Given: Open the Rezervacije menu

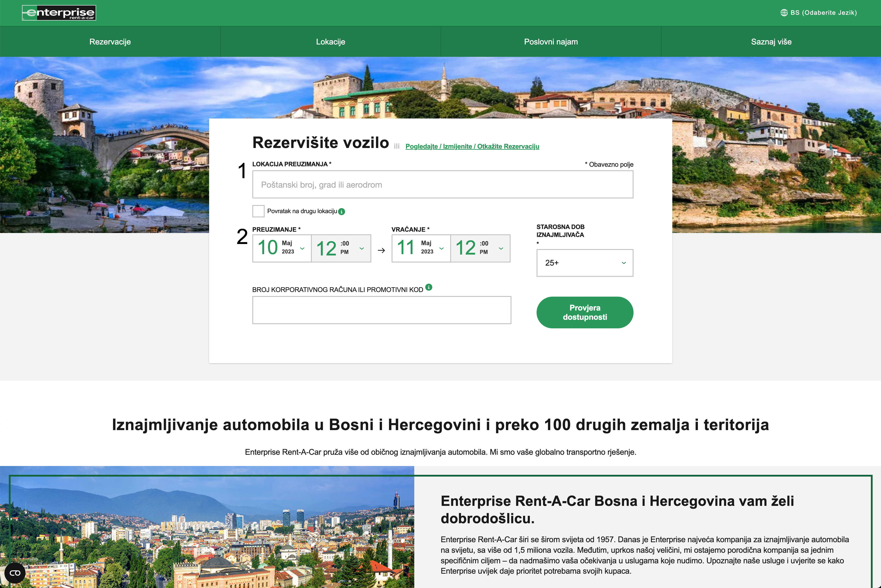Looking at the screenshot, I should coord(110,42).
